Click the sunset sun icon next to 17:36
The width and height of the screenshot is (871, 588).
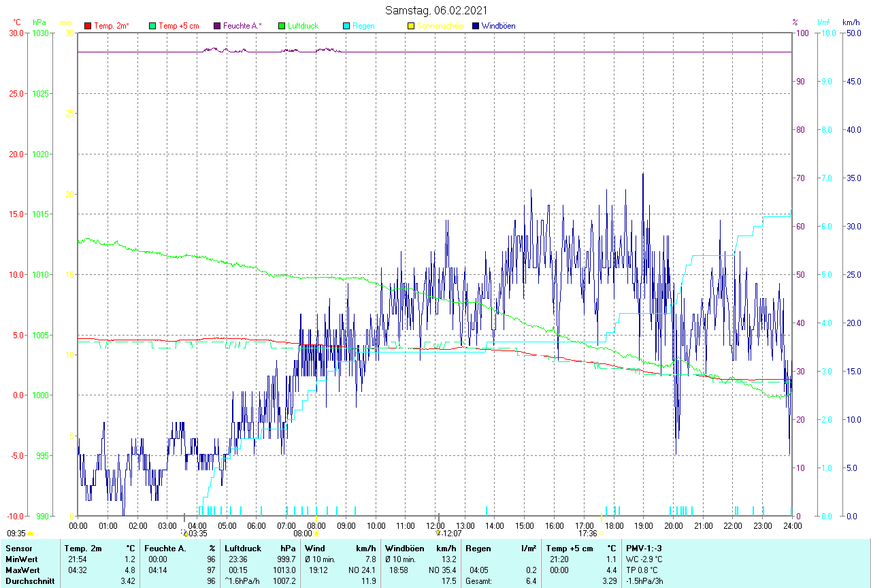pyautogui.click(x=602, y=534)
